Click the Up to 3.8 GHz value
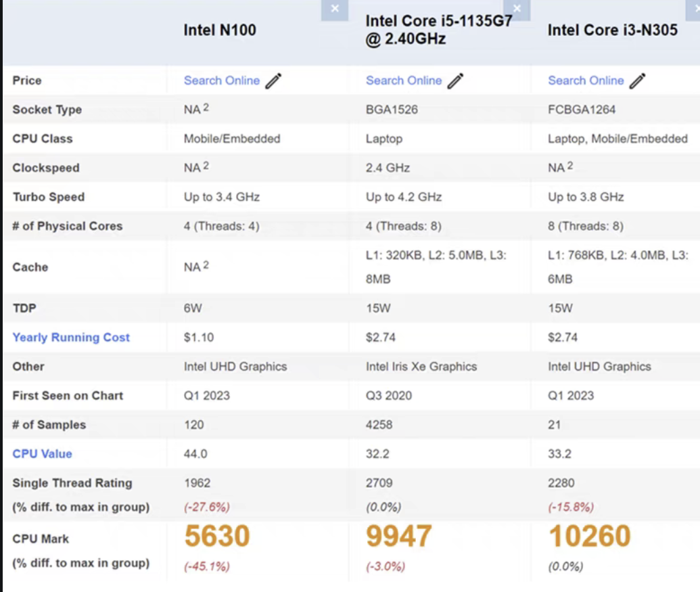Image resolution: width=700 pixels, height=592 pixels. click(586, 197)
